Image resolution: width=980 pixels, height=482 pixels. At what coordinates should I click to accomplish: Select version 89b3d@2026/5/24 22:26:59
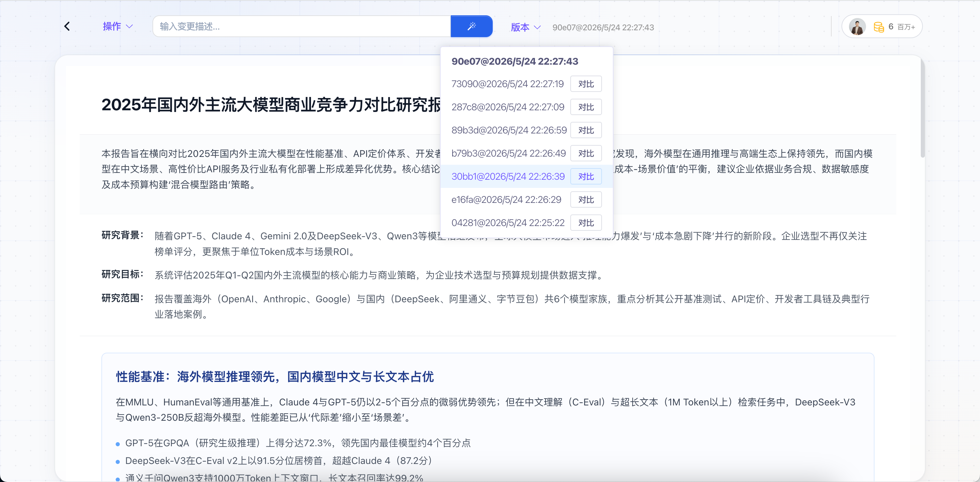coord(509,130)
